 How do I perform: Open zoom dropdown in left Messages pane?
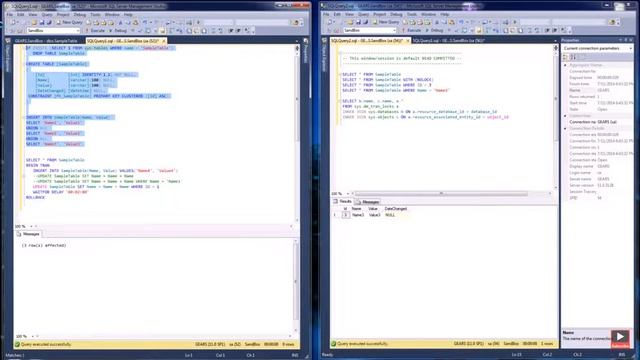point(33,336)
